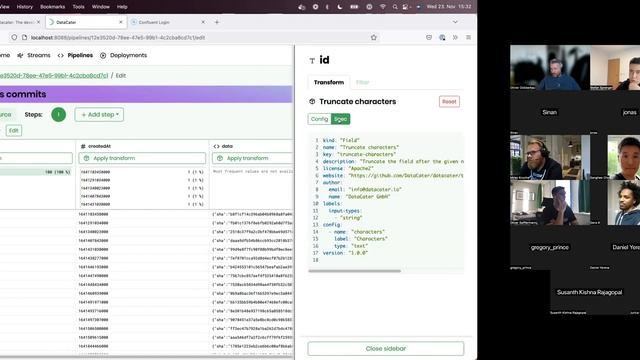This screenshot has width=640, height=360.
Task: Click the horizontal scrollbar under the spec code
Action: (355, 270)
